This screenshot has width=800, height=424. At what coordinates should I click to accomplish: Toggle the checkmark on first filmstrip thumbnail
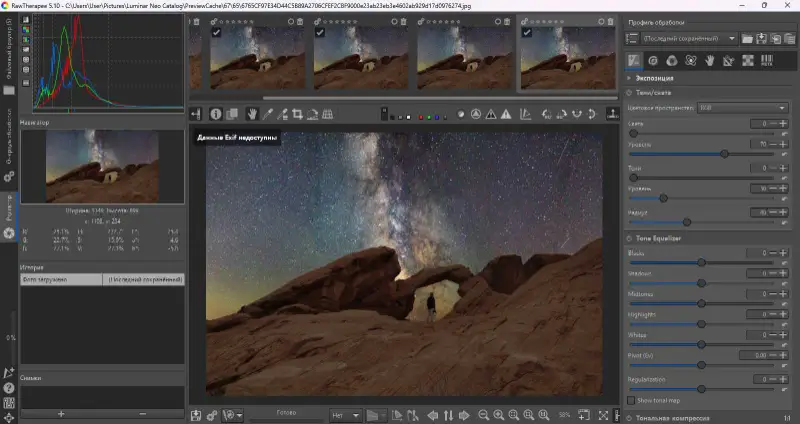pyautogui.click(x=216, y=32)
